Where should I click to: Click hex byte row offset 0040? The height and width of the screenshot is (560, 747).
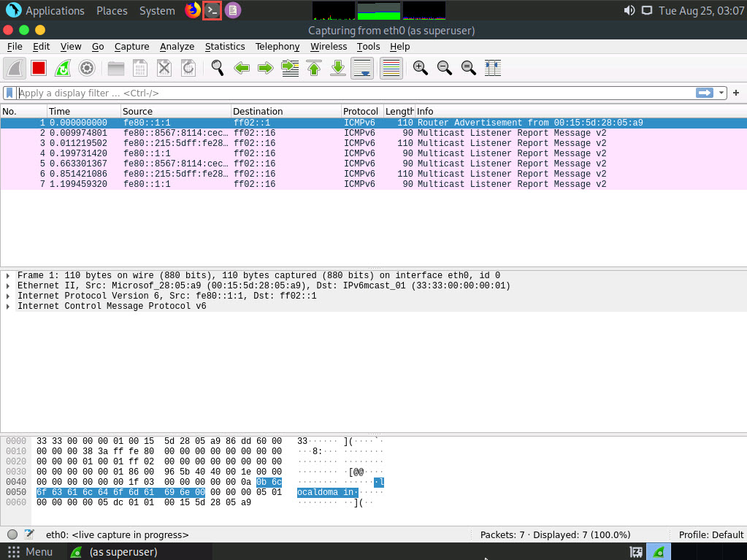click(x=16, y=482)
